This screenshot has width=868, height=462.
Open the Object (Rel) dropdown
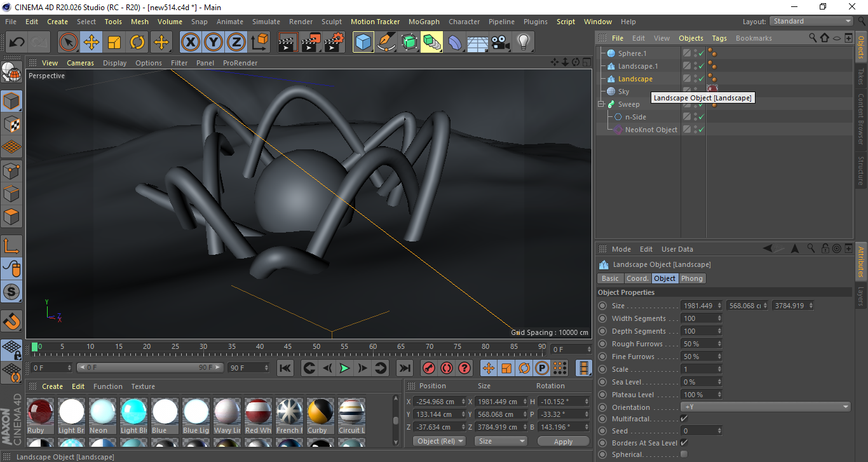pos(439,441)
